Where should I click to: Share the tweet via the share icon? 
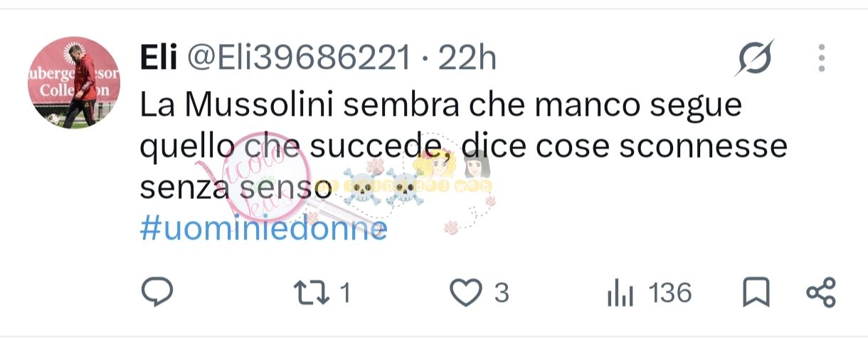tap(820, 292)
